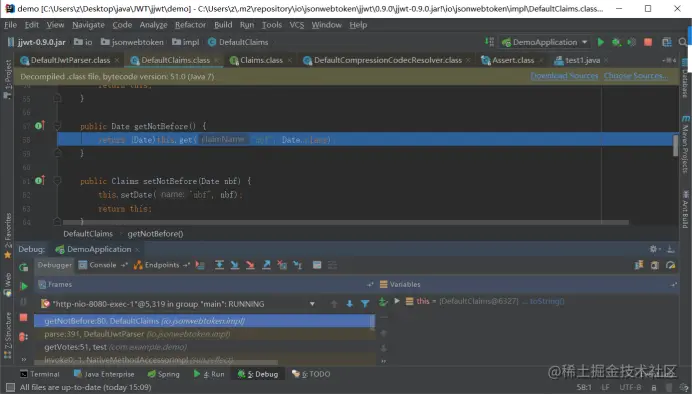Viewport: 692px width, 394px height.
Task: Switch to Assert.class editor tab
Action: point(512,60)
